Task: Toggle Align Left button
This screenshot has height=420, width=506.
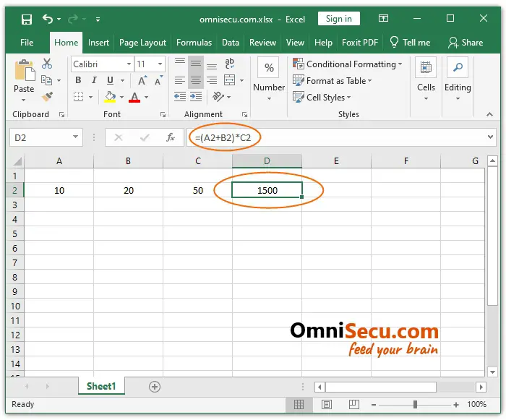Action: click(x=180, y=80)
